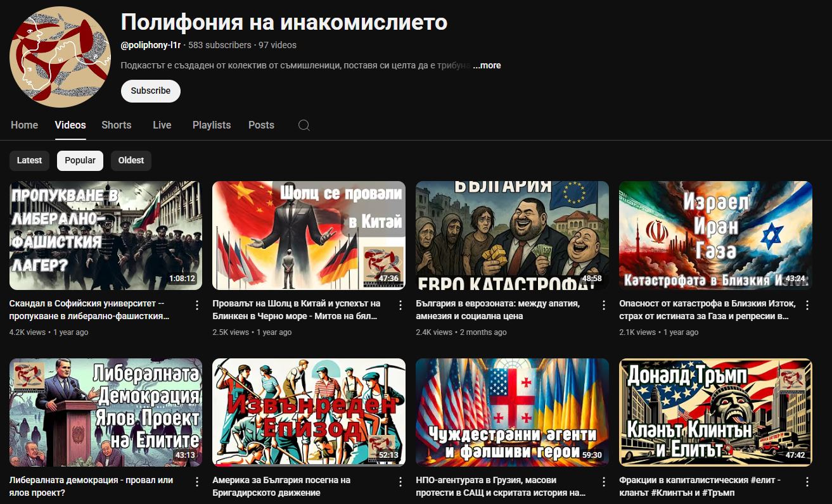Click the channel search magnifier icon

304,125
